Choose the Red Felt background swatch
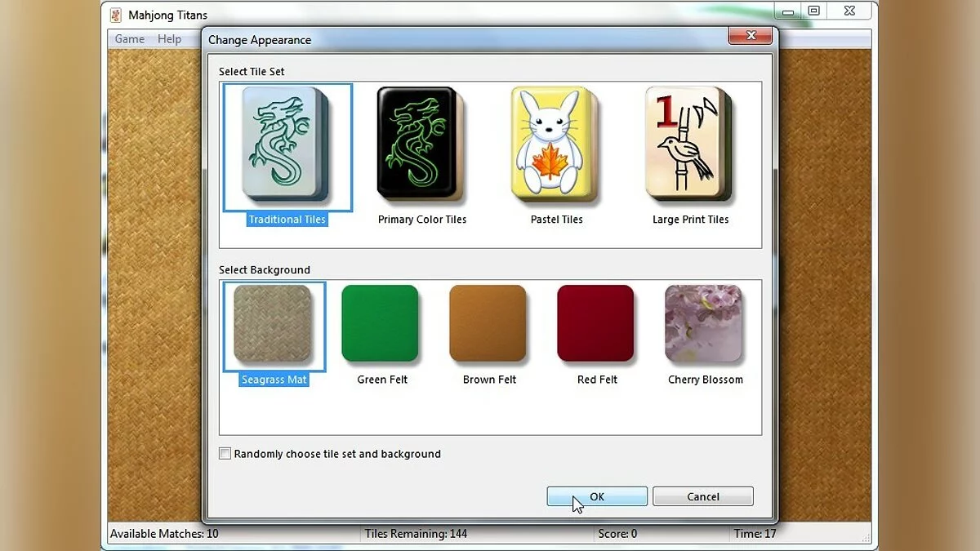The height and width of the screenshot is (551, 980). click(x=597, y=324)
